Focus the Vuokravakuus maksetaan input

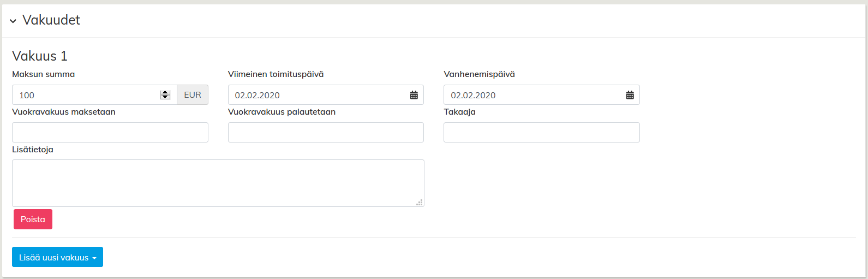click(x=110, y=133)
